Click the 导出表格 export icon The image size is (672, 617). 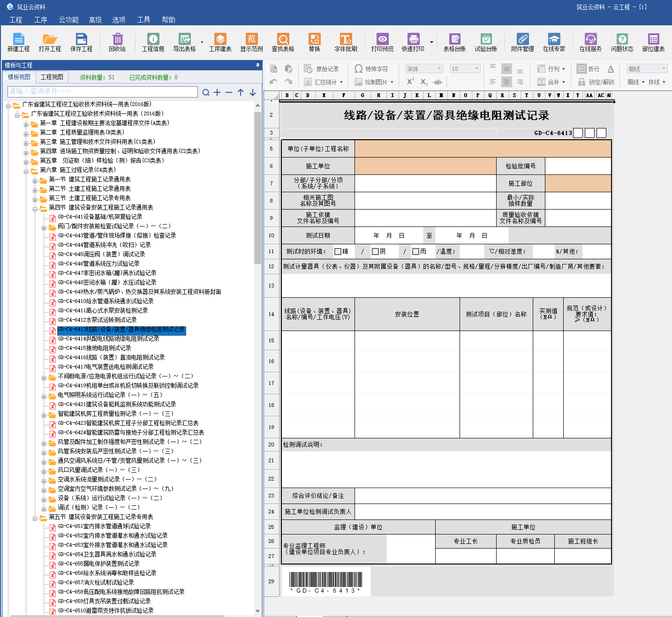pos(185,42)
